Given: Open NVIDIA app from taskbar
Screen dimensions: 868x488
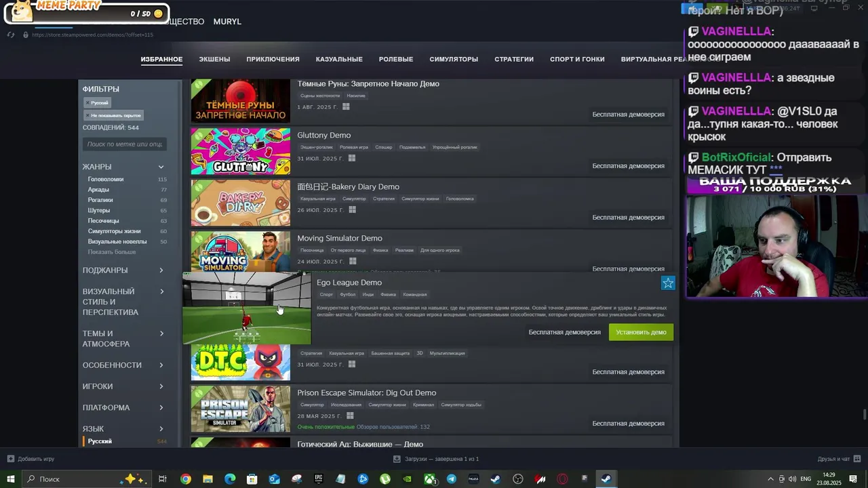Looking at the screenshot, I should [407, 479].
